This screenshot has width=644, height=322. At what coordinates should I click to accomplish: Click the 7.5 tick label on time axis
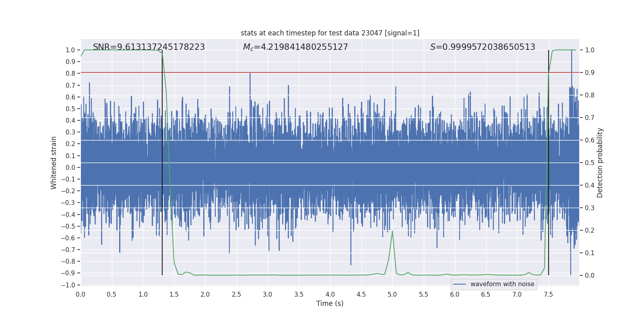click(548, 294)
